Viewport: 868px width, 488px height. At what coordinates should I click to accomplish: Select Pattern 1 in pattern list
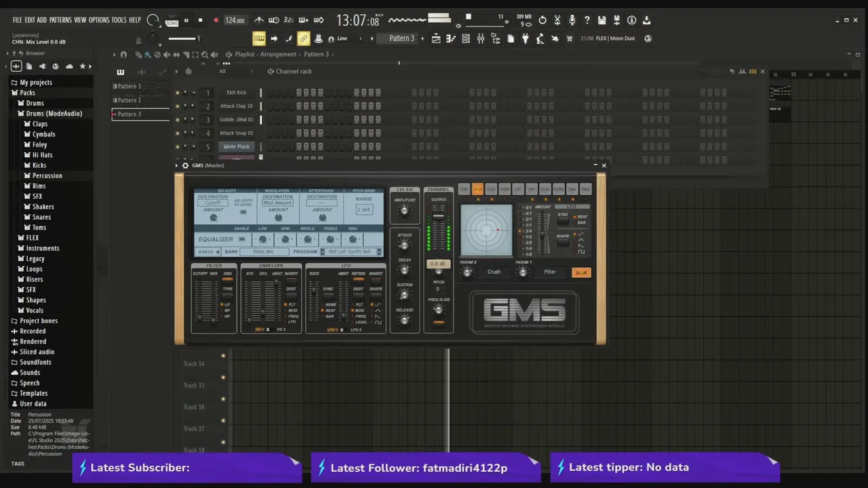pos(140,87)
